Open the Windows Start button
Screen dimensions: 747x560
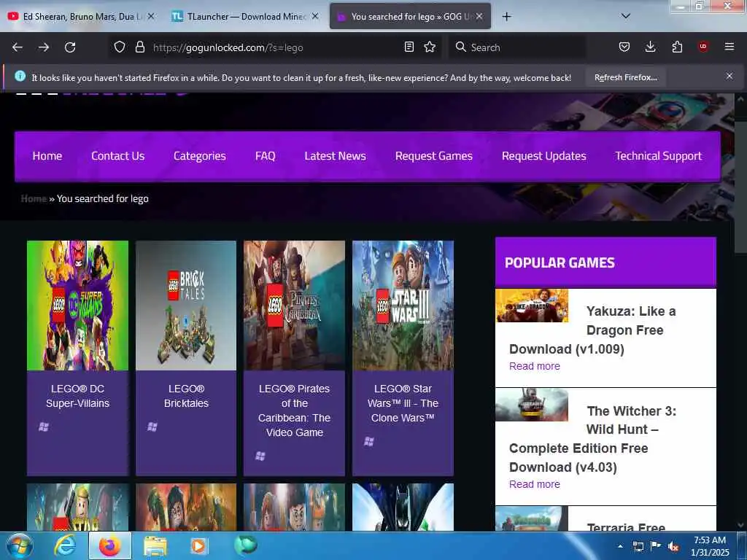point(19,545)
